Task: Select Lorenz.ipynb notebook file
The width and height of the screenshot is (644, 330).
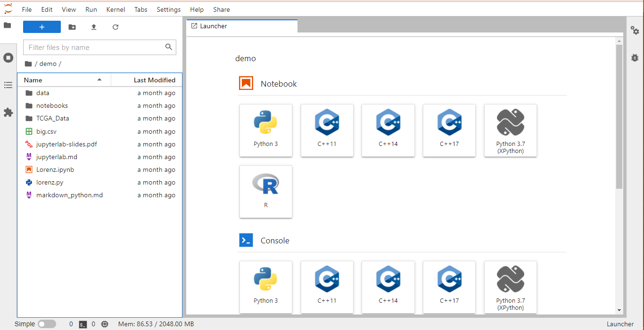Action: [x=99, y=169]
